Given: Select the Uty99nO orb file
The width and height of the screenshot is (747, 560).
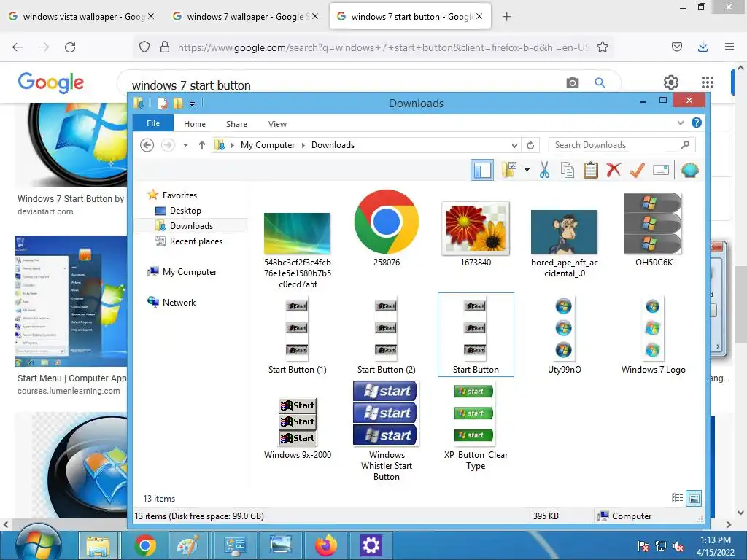Looking at the screenshot, I should click(x=564, y=335).
